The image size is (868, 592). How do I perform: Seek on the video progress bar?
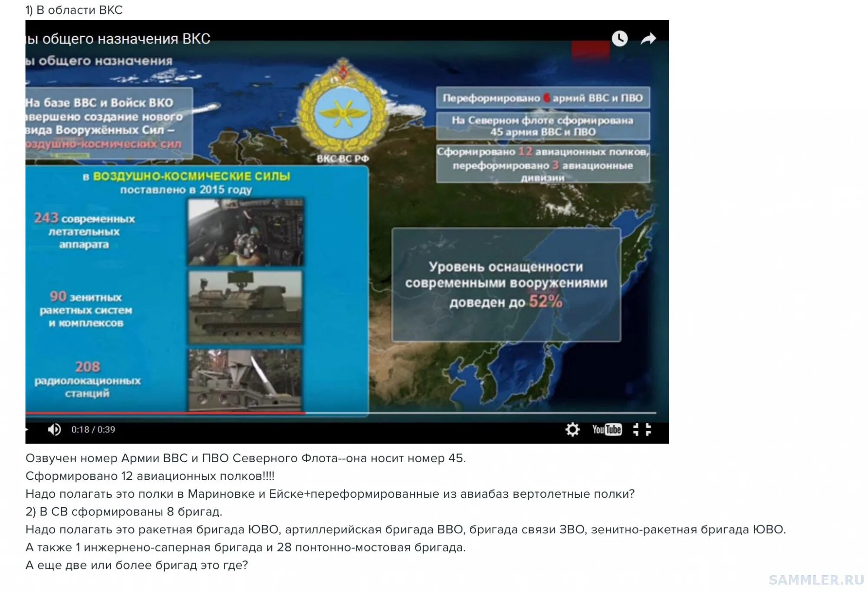tap(341, 413)
